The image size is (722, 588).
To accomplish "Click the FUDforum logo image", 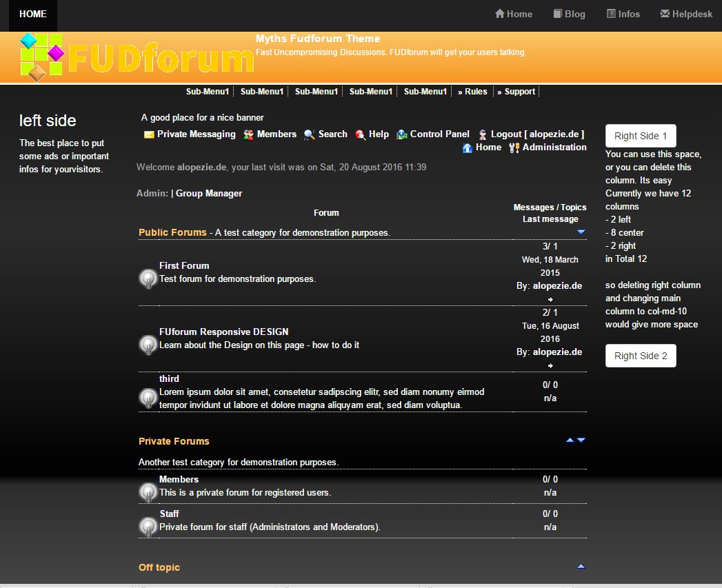I will click(137, 57).
